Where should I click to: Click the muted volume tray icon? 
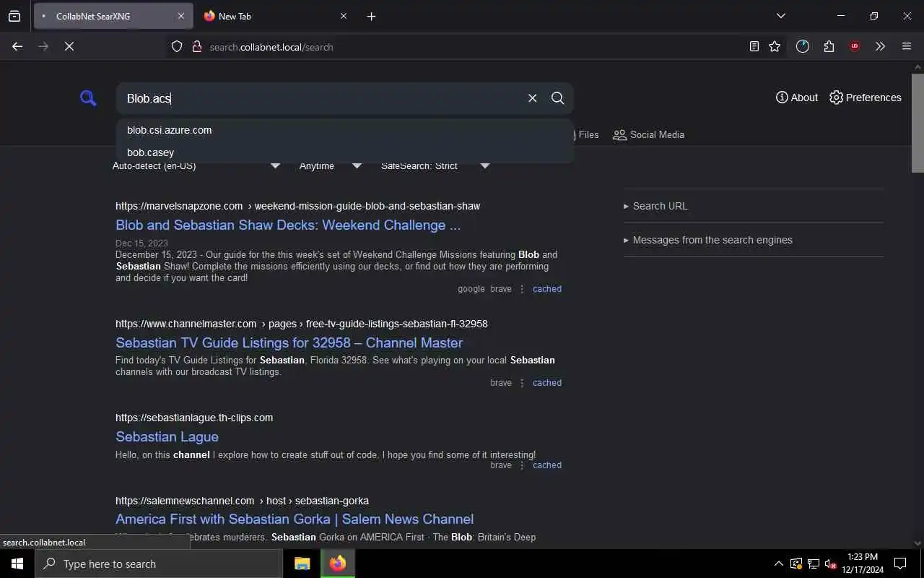pos(830,564)
